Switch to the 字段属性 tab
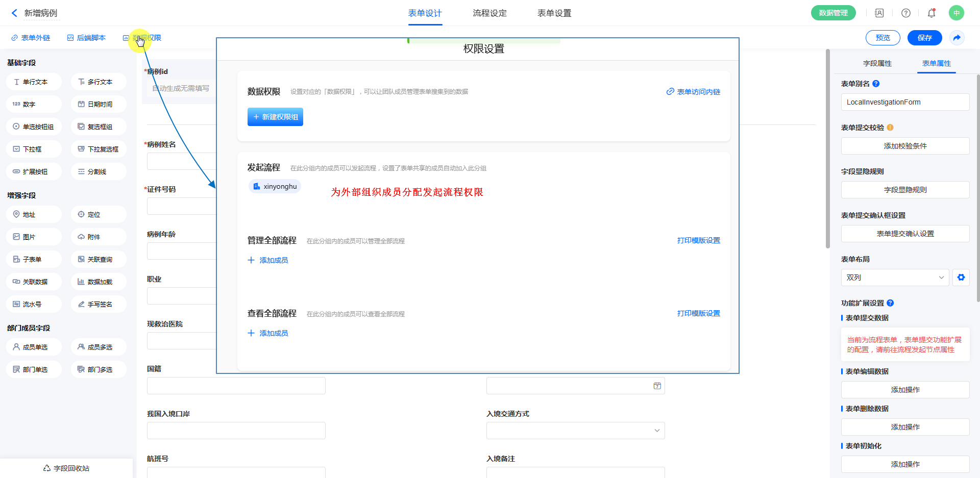980x478 pixels. coord(877,63)
